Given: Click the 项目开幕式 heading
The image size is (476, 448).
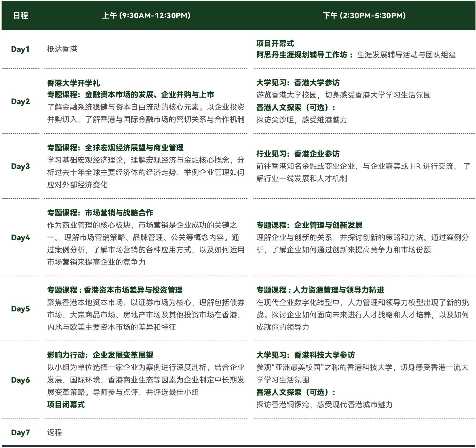Looking at the screenshot, I should pos(275,43).
